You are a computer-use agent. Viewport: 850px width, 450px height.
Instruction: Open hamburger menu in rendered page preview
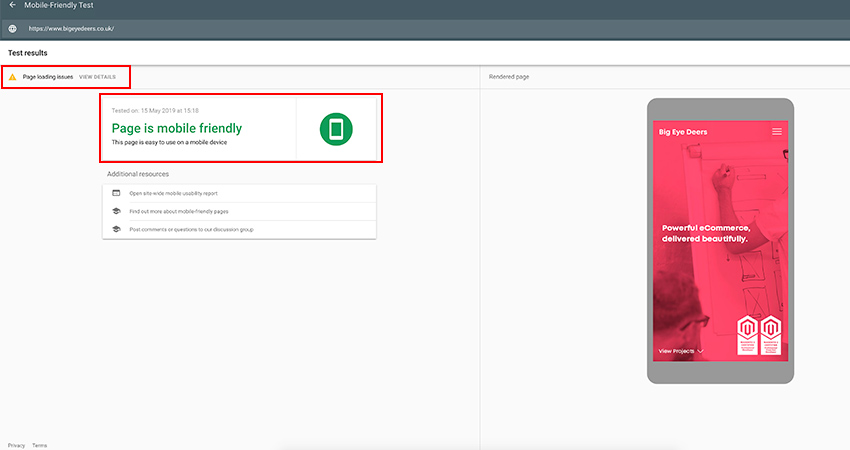(777, 132)
